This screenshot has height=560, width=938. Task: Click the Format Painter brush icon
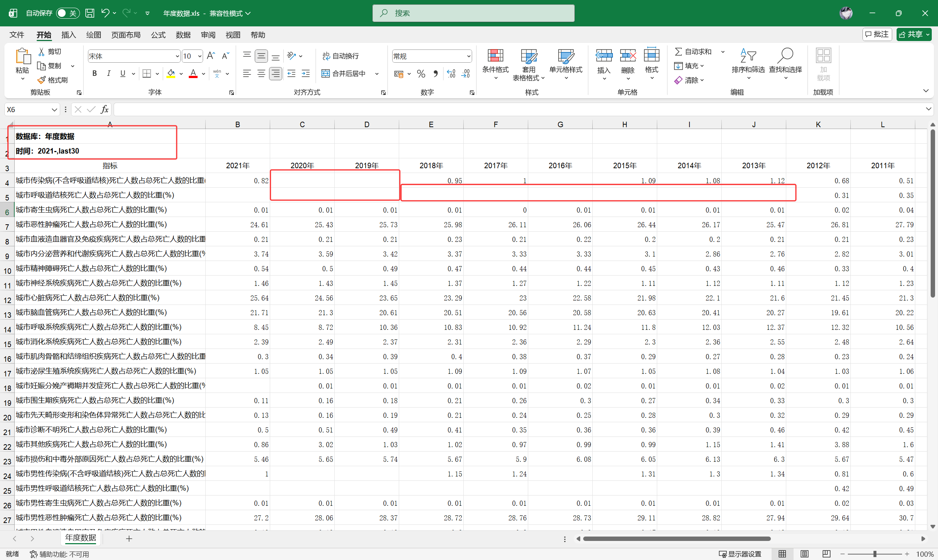click(x=41, y=80)
